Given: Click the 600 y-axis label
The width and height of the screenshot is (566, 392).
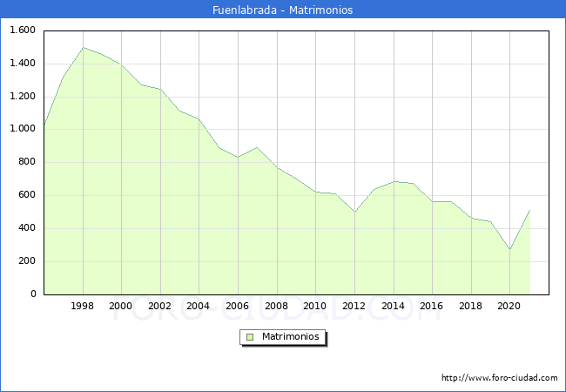Looking at the screenshot, I should [x=27, y=195].
